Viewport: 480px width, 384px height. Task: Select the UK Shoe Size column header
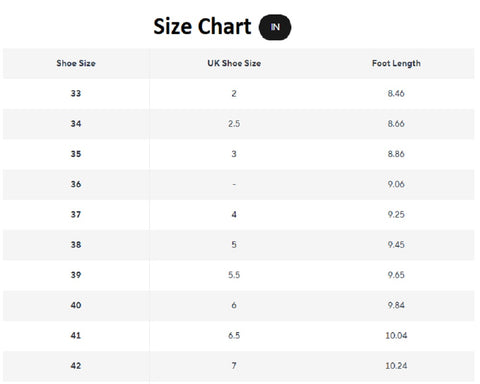234,63
